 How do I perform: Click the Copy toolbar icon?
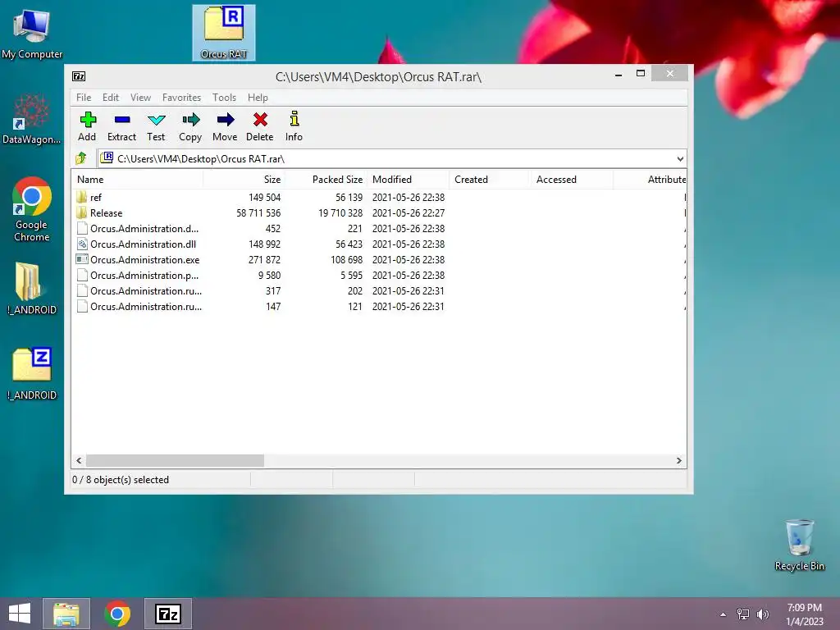(x=190, y=120)
